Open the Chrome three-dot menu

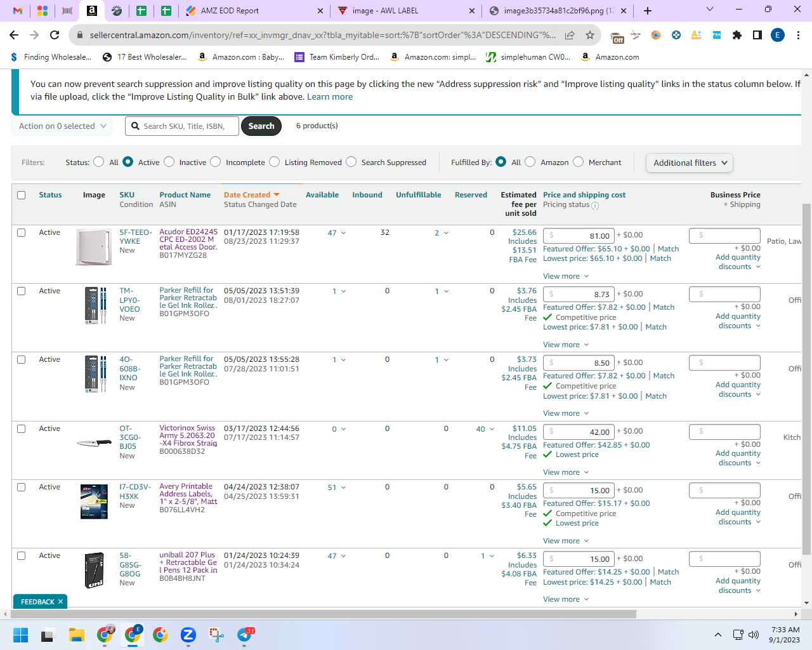tap(798, 35)
